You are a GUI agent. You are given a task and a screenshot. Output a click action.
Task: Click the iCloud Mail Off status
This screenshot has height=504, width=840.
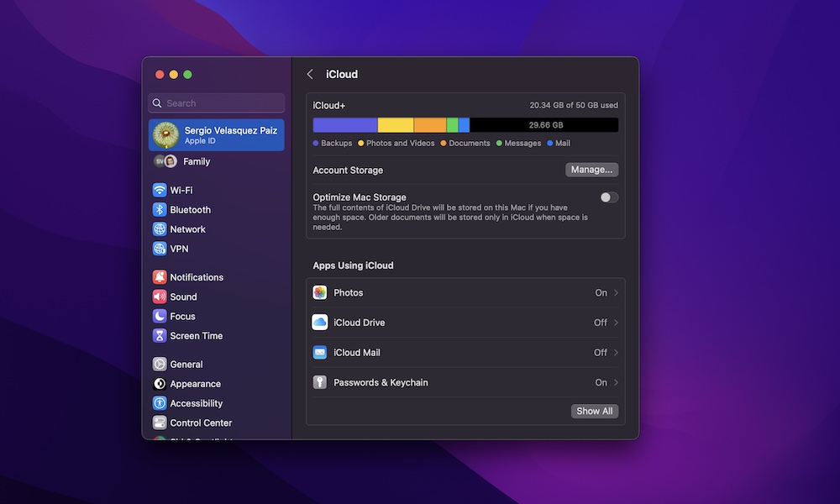600,353
